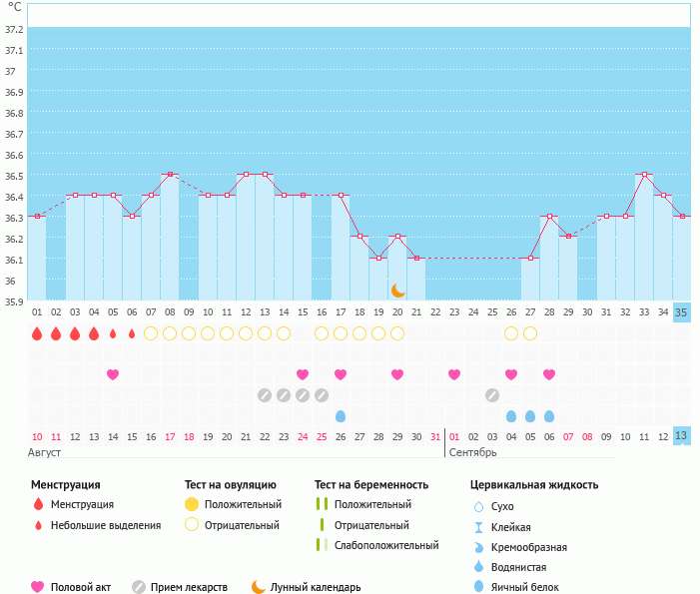Select the highlighted cycle day 35 cell
The image size is (700, 594).
682,311
